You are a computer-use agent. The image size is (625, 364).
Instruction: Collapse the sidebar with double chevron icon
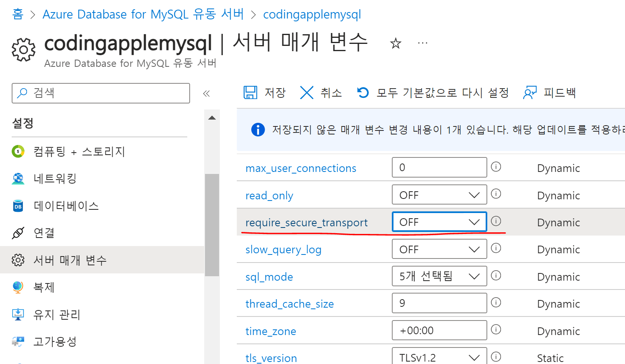click(207, 93)
